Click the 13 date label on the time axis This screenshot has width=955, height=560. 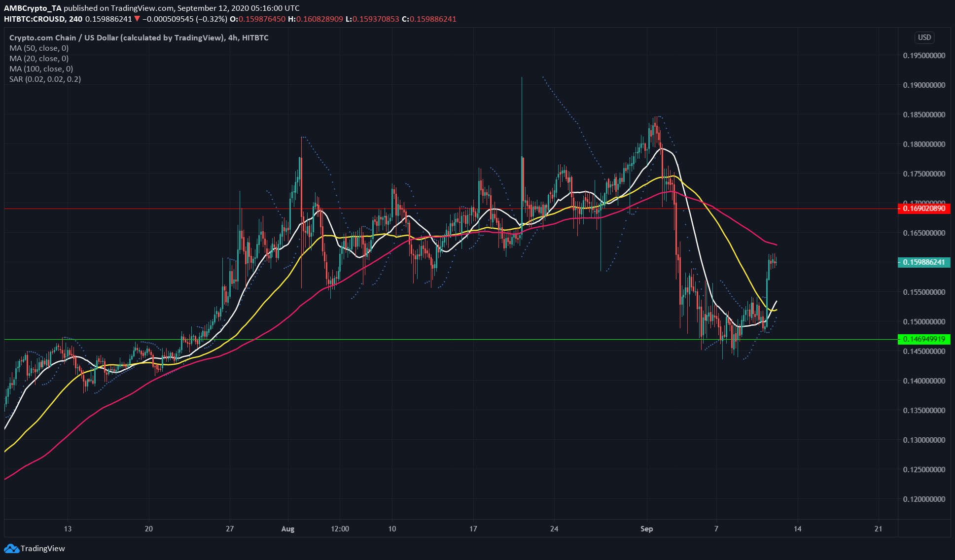(x=68, y=529)
